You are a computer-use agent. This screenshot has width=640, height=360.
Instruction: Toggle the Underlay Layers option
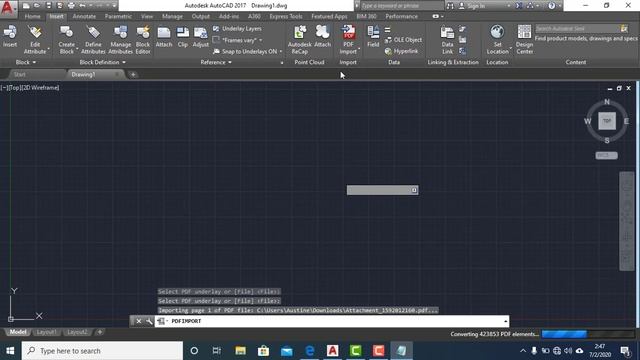coord(237,29)
